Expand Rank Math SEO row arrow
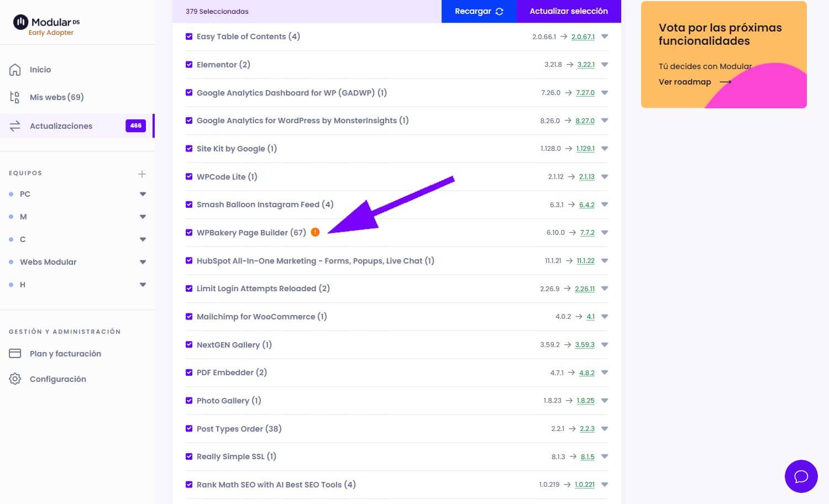Image resolution: width=829 pixels, height=504 pixels. coord(605,485)
